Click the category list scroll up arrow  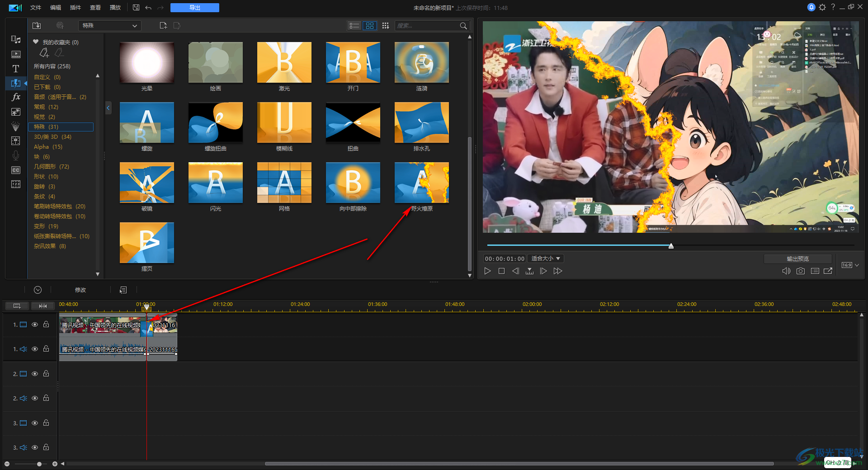(x=98, y=76)
